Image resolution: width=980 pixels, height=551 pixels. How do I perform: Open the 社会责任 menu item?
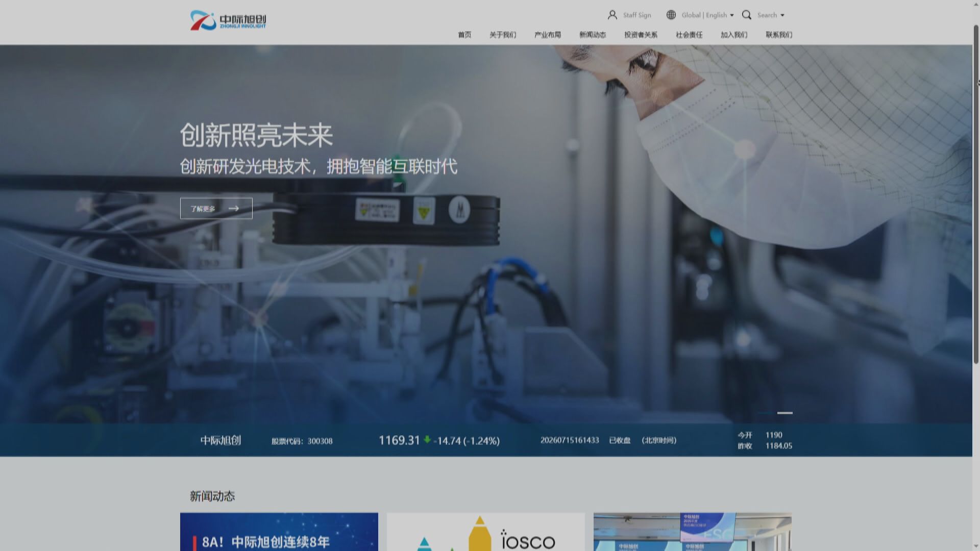point(689,35)
